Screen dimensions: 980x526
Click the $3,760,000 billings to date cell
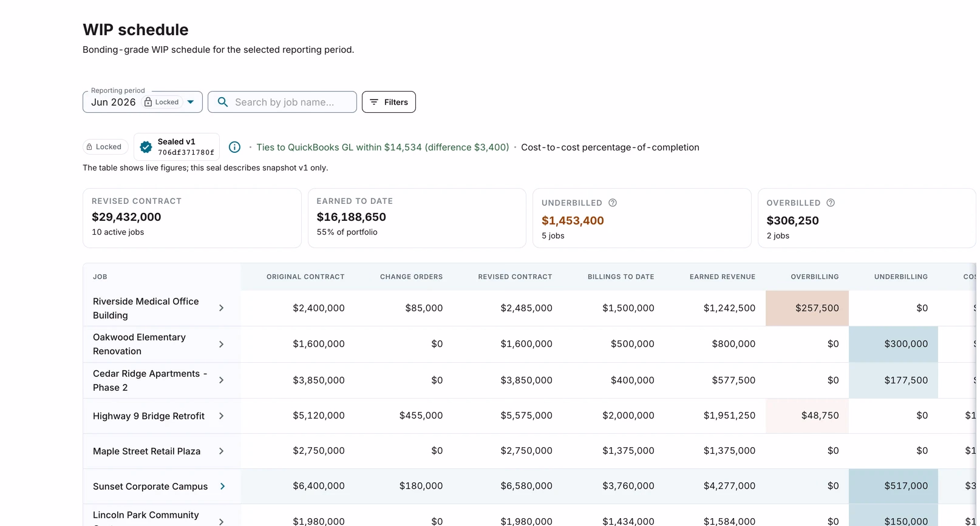[x=628, y=486]
